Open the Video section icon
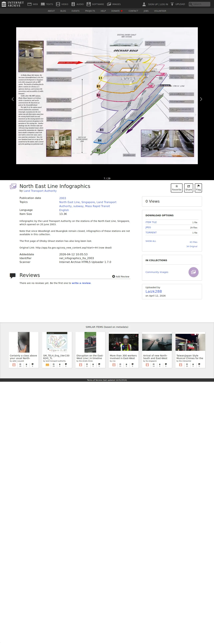 coord(58,4)
